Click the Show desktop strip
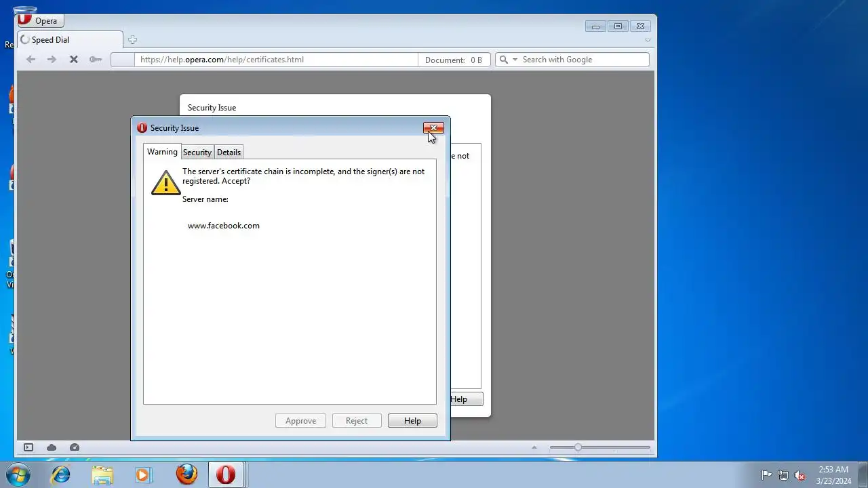868x488 pixels. point(863,475)
